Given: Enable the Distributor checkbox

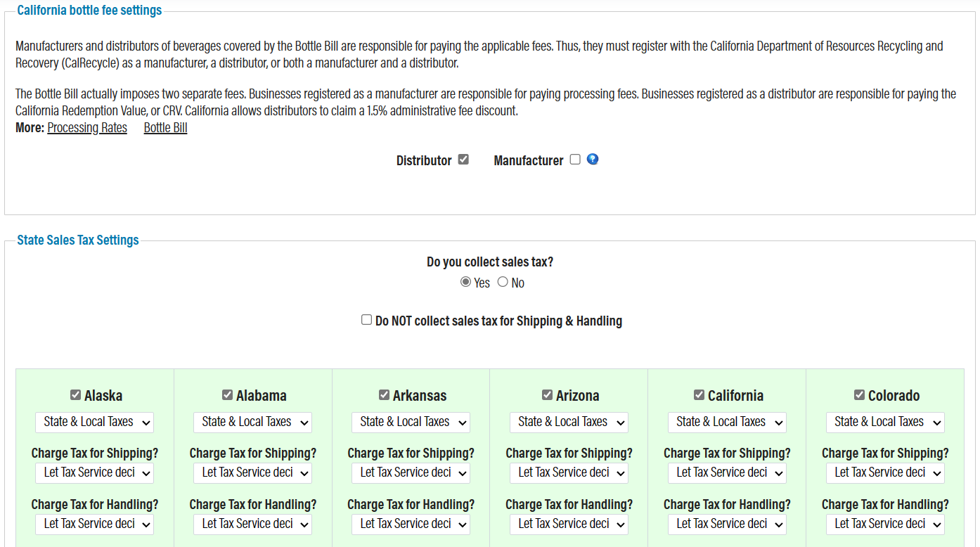Looking at the screenshot, I should 463,159.
